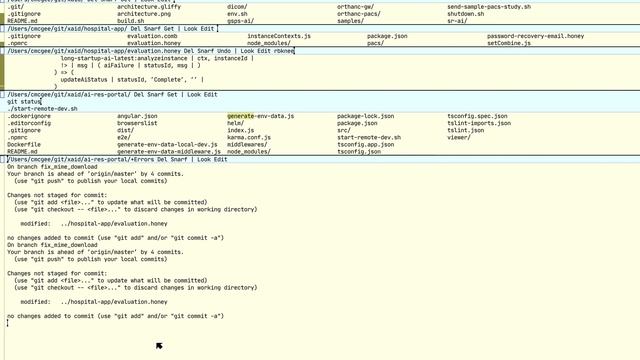Open .dockerignore in the ai-res-portal listing
This screenshot has width=640, height=360.
tap(29, 116)
